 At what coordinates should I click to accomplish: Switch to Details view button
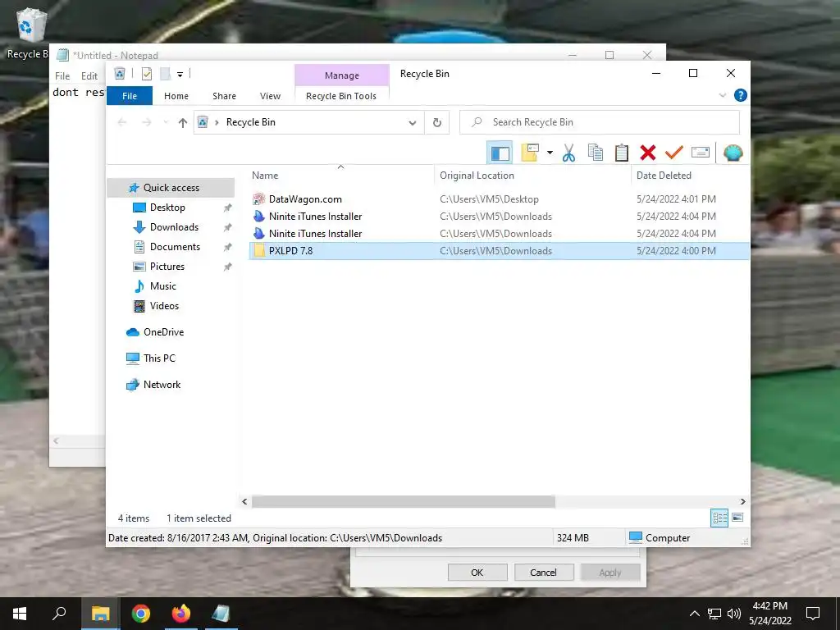[x=719, y=518]
